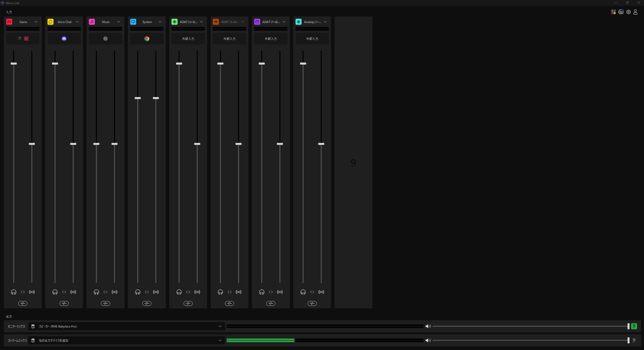
Task: Click the Chrome app icon in System channel
Action: click(x=147, y=39)
